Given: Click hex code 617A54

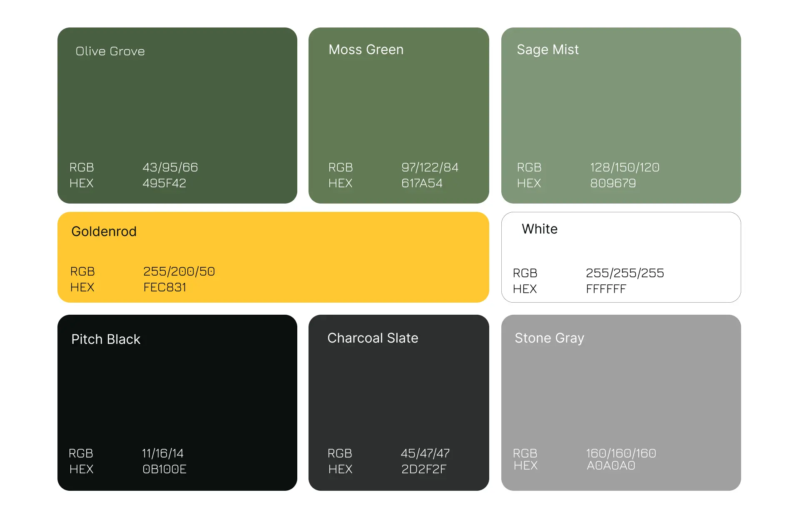Looking at the screenshot, I should (421, 183).
